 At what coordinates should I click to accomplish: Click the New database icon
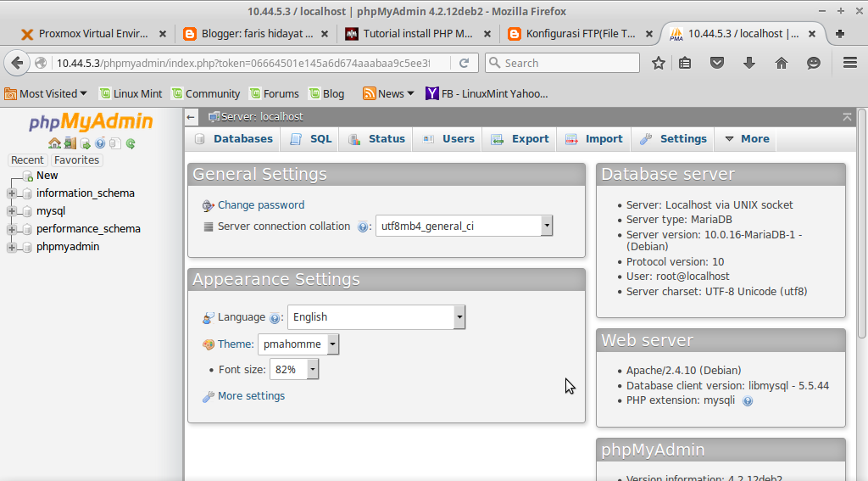click(x=28, y=176)
